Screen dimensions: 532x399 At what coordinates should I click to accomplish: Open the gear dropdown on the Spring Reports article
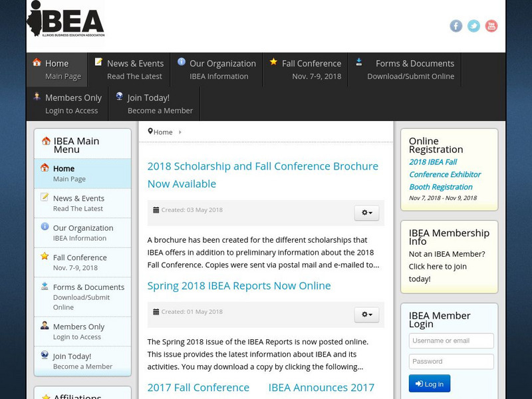click(366, 315)
